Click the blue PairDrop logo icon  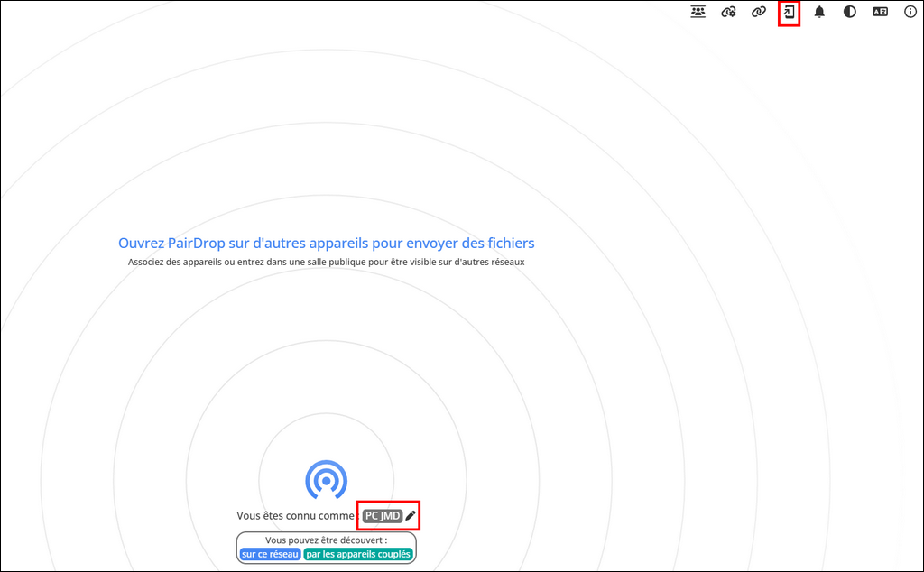(326, 480)
